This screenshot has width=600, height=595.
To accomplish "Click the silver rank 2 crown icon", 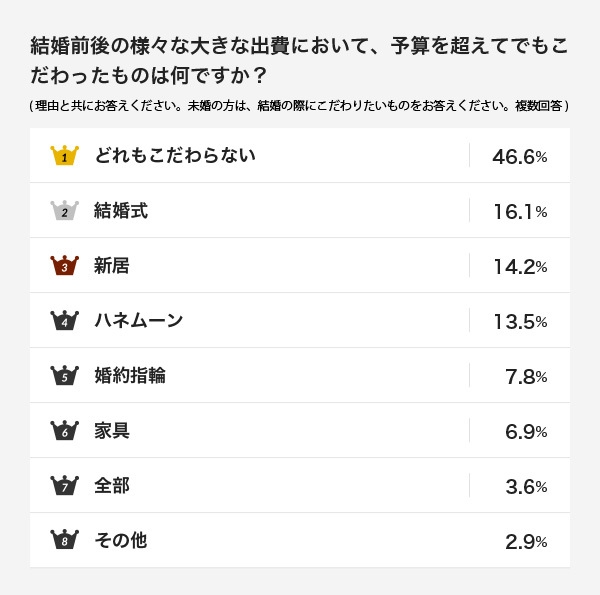I will (64, 211).
